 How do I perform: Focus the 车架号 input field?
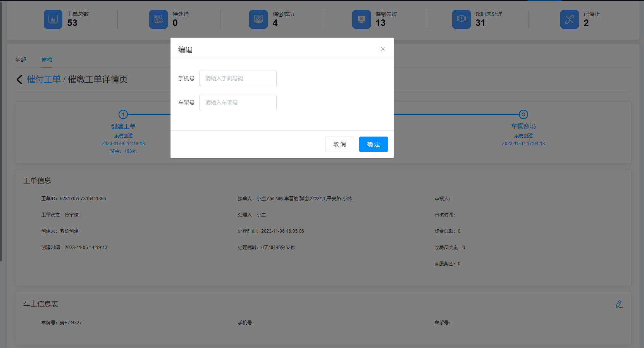pyautogui.click(x=238, y=102)
